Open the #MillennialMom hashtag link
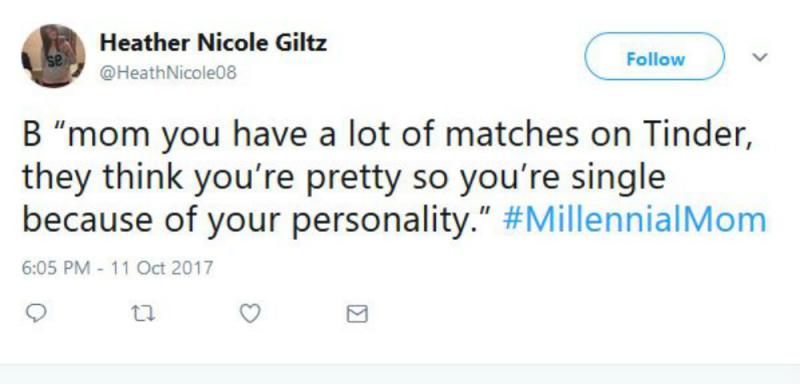The width and height of the screenshot is (800, 384). (634, 219)
